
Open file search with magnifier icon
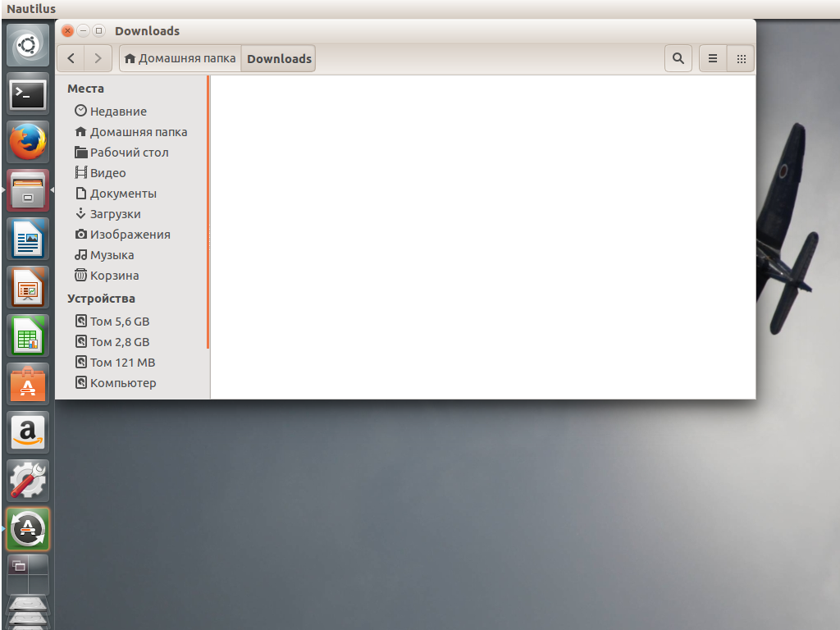[x=678, y=58]
